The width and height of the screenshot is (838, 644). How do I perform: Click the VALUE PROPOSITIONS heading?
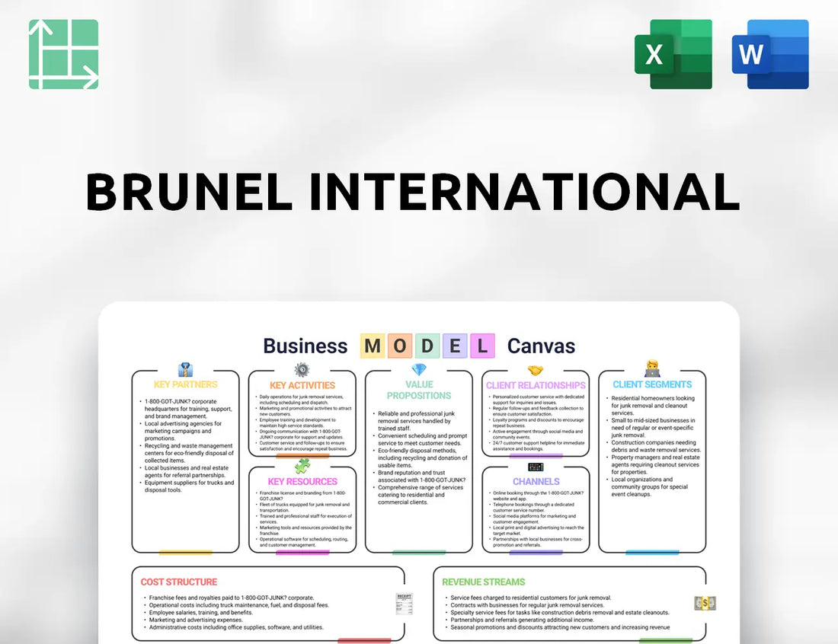[x=419, y=391]
